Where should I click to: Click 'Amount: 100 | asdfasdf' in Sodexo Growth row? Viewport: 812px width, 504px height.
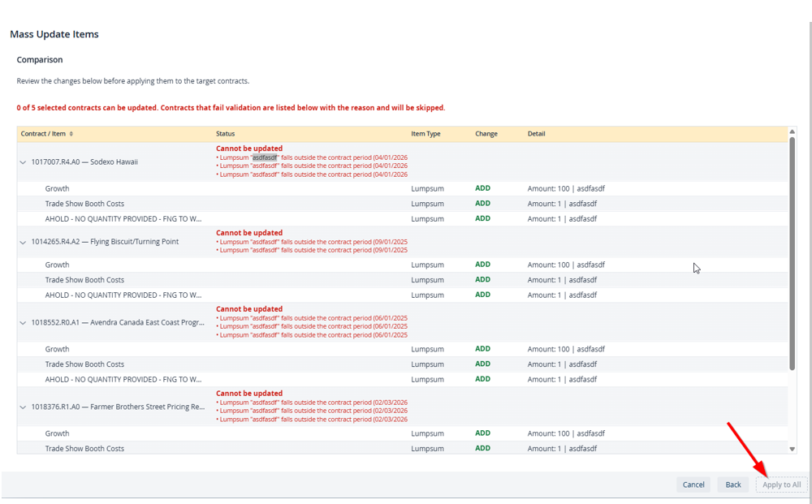566,189
